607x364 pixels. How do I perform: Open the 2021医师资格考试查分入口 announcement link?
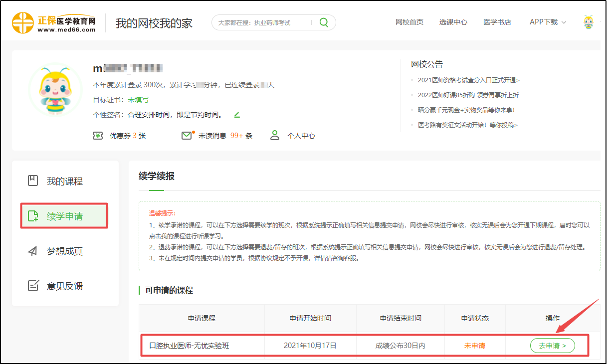469,79
